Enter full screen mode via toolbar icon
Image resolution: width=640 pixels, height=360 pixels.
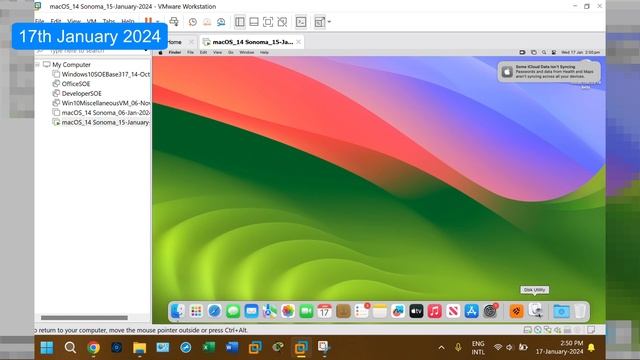click(x=268, y=22)
